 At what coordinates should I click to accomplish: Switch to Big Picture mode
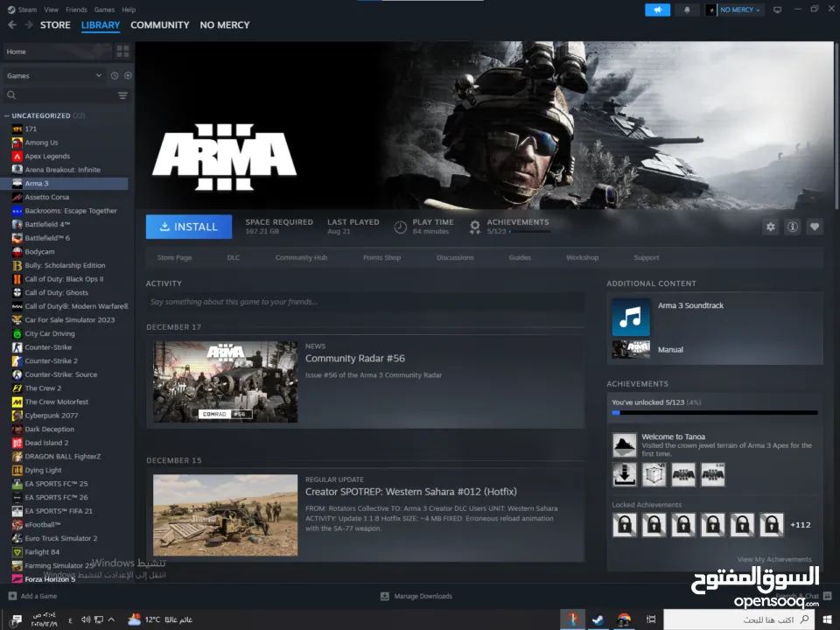point(776,10)
